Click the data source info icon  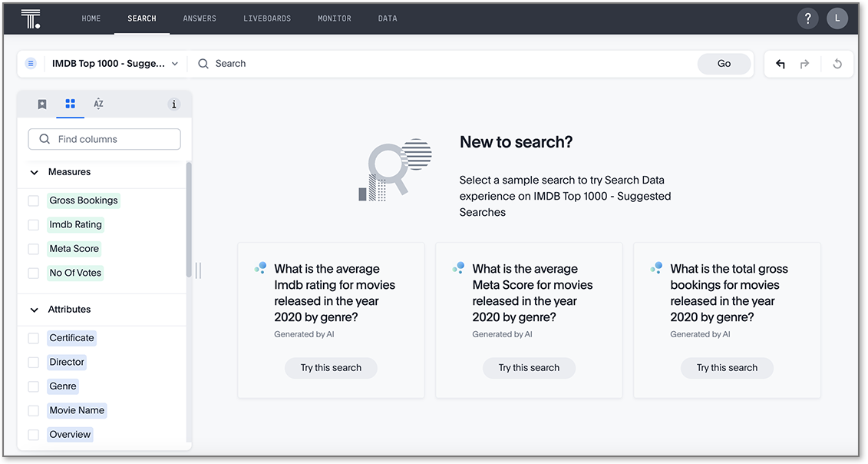(x=174, y=104)
